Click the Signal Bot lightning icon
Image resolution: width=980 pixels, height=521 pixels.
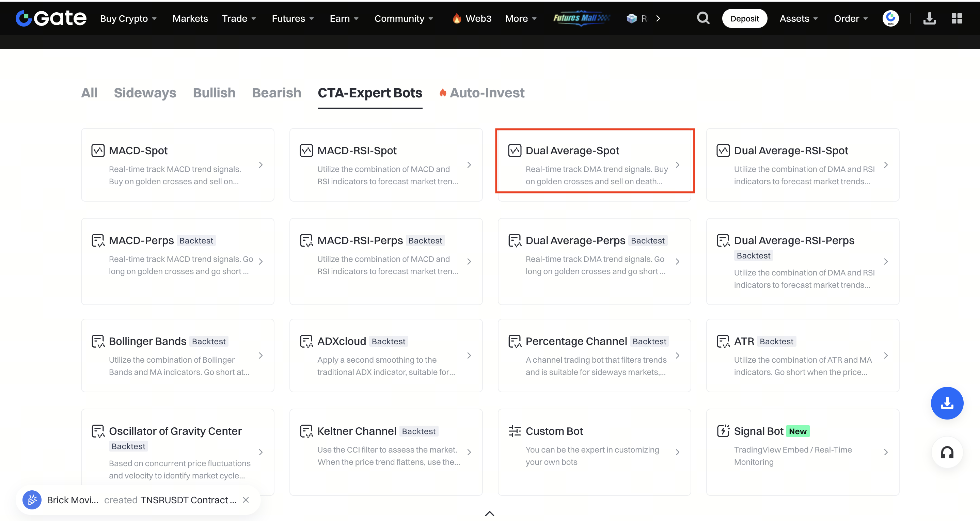point(723,431)
